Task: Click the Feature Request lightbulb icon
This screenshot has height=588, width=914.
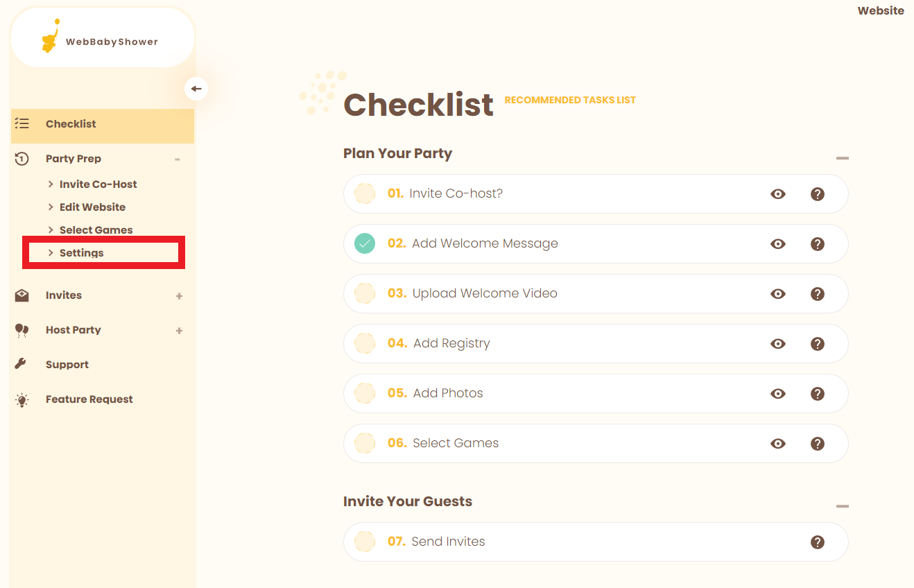Action: (x=22, y=399)
